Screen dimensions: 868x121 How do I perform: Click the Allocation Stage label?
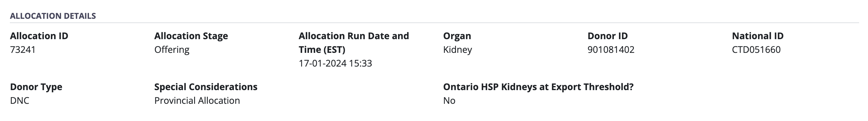(x=191, y=36)
